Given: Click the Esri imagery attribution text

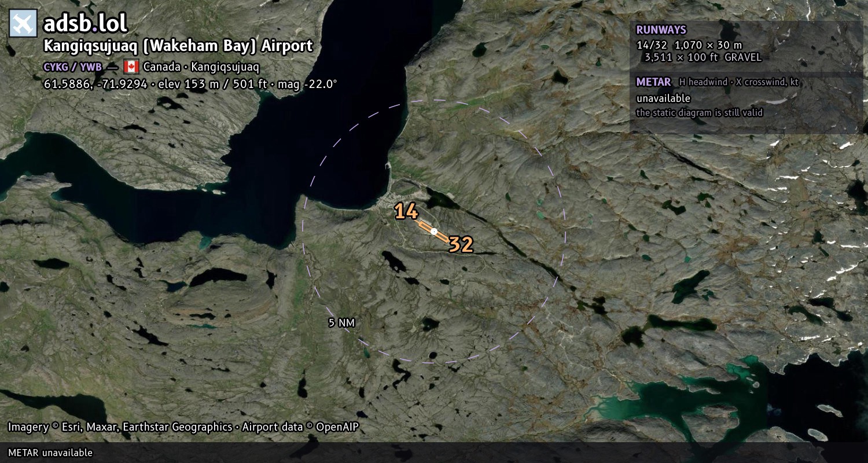Looking at the screenshot, I should pyautogui.click(x=183, y=427).
